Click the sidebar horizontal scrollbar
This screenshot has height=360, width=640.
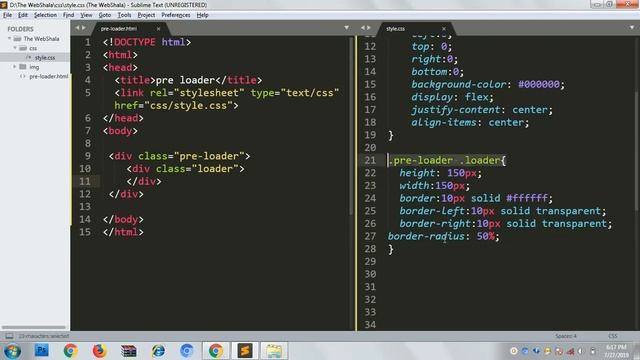(34, 327)
